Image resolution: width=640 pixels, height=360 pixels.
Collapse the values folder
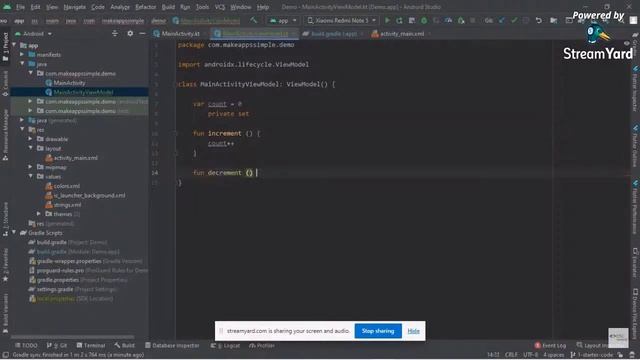pos(31,176)
